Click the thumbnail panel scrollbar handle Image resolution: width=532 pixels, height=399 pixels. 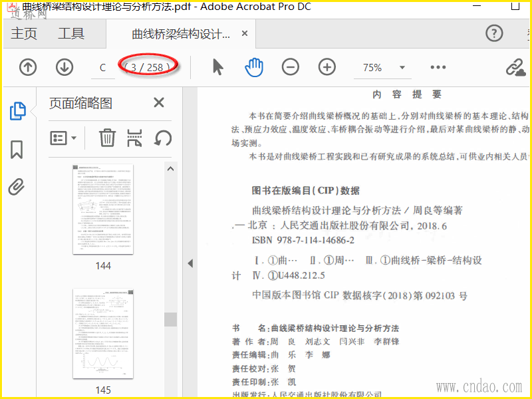[x=171, y=319]
